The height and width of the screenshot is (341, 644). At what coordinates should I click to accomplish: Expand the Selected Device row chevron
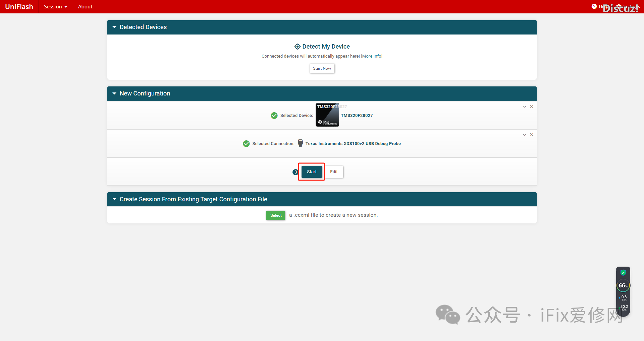[525, 107]
